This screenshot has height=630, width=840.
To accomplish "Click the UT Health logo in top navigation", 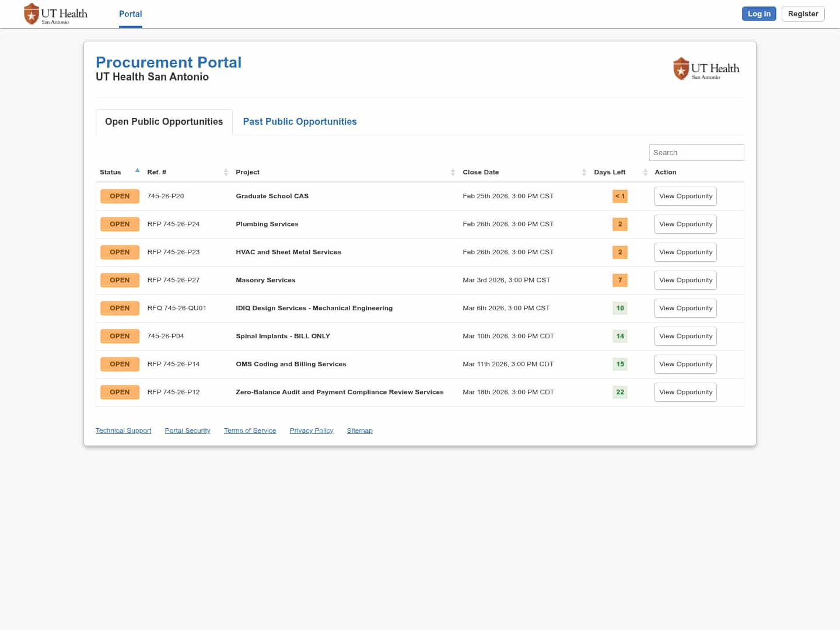I will tap(55, 14).
